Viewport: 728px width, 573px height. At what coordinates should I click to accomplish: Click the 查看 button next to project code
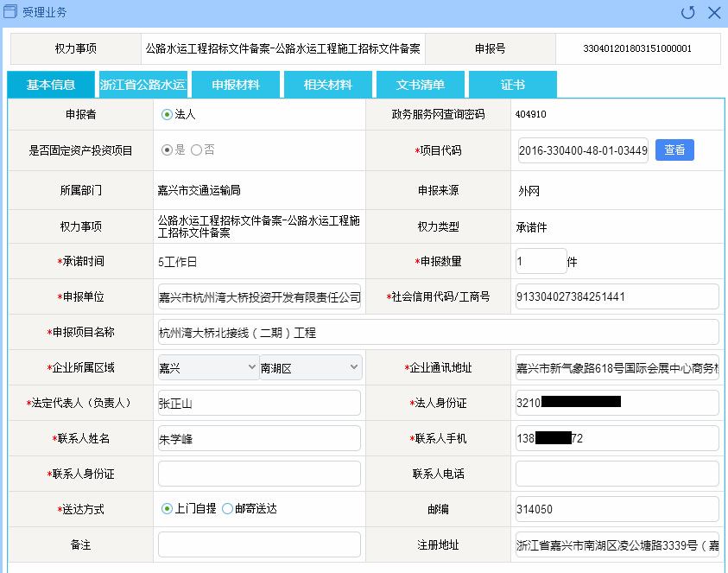pyautogui.click(x=674, y=150)
